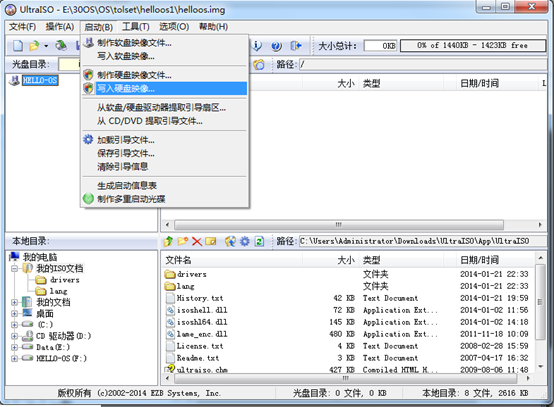Open the 文件(F) menu
This screenshot has width=554, height=407.
pos(22,27)
